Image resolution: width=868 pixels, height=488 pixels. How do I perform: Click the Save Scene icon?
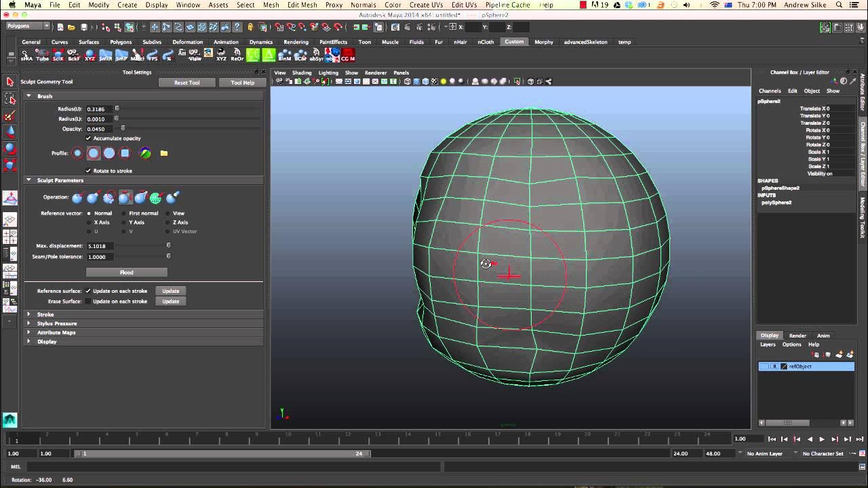83,27
